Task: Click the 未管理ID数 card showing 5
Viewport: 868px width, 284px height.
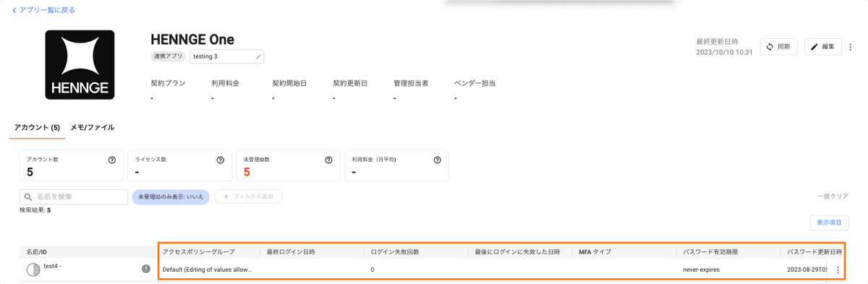Action: [x=288, y=166]
